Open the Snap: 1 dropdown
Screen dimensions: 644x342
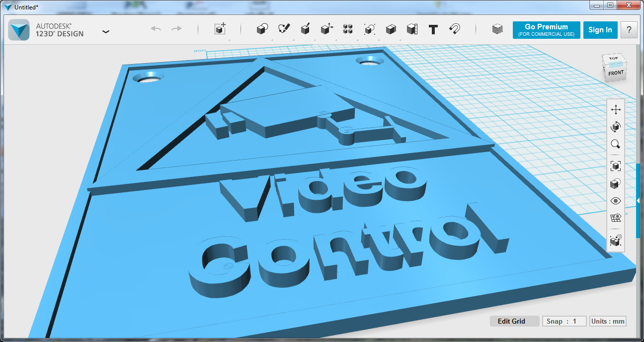coord(564,321)
